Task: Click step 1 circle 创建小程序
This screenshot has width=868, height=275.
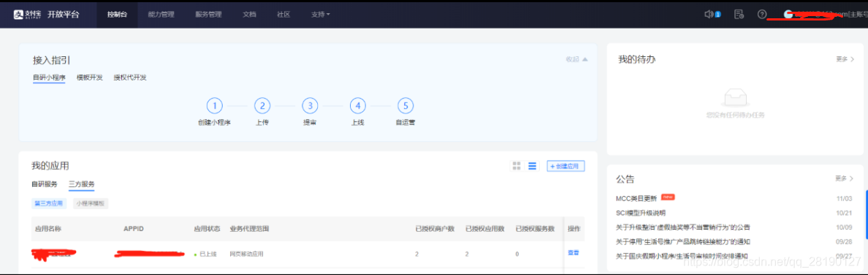Action: tap(214, 105)
